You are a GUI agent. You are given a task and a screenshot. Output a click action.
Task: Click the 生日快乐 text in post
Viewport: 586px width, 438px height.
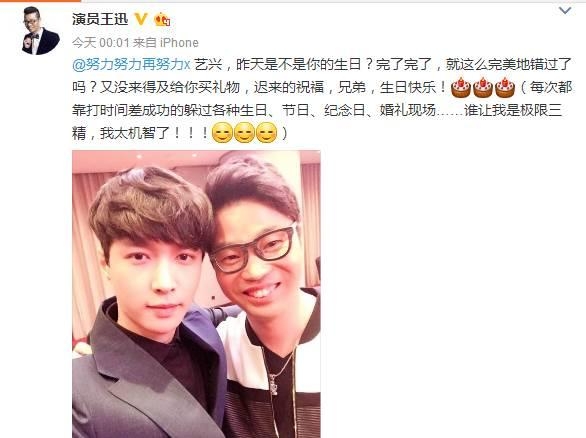[x=409, y=87]
